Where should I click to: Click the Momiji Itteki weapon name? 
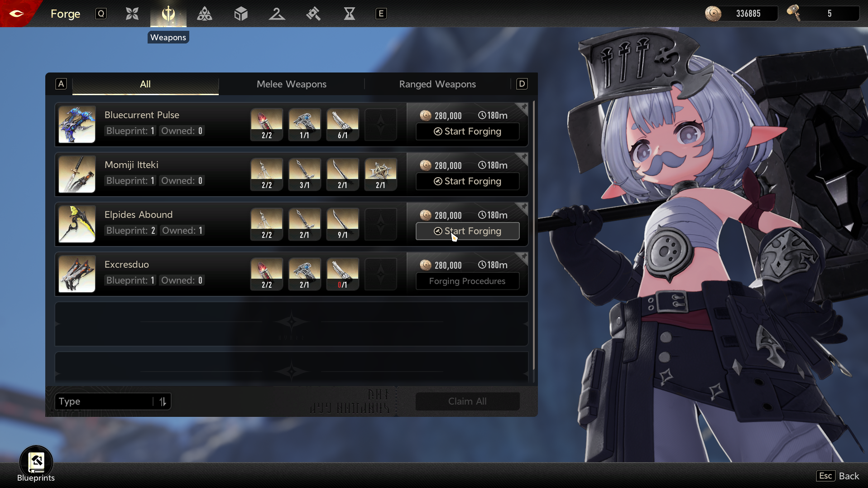click(131, 165)
